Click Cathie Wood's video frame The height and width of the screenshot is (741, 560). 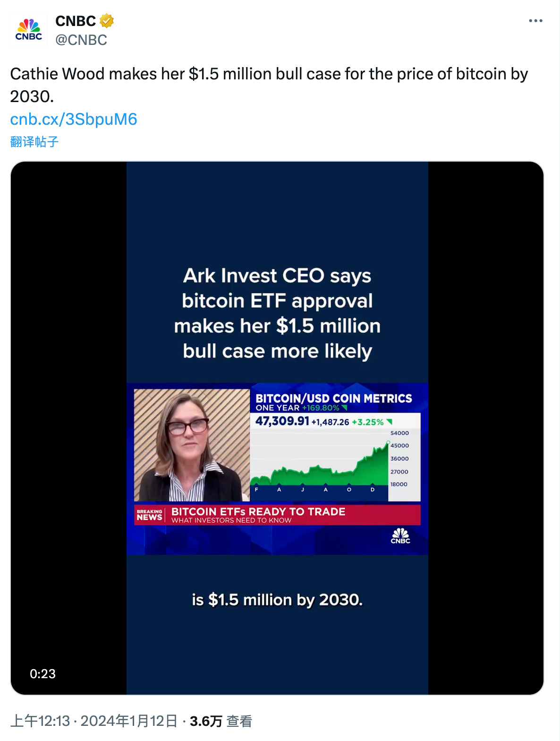[x=192, y=445]
